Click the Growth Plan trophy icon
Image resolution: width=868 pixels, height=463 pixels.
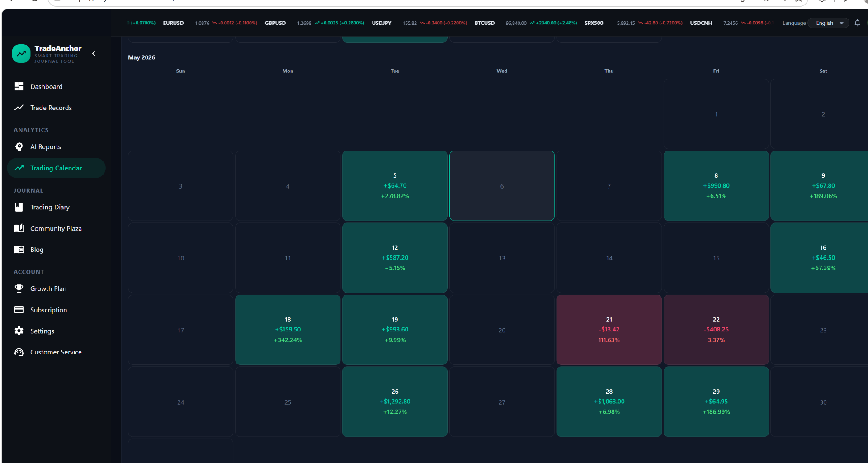point(19,288)
